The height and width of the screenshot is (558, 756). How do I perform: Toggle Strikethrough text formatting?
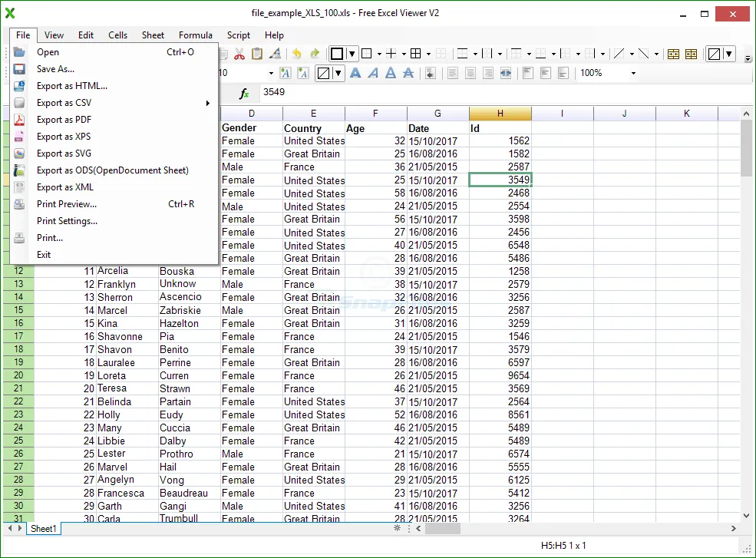coord(408,73)
